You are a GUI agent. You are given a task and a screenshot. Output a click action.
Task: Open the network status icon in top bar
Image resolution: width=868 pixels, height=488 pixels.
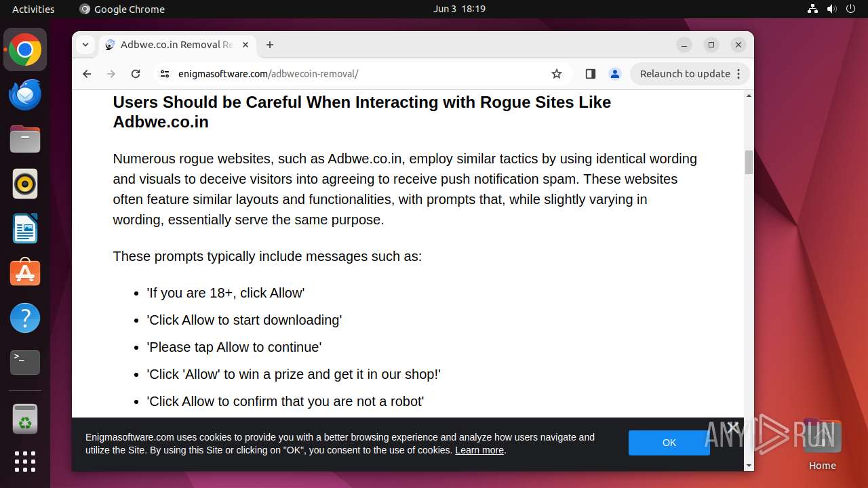tap(813, 9)
